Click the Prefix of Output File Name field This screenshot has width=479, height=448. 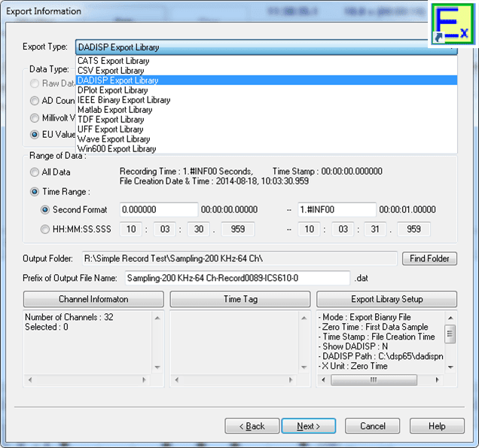point(237,278)
